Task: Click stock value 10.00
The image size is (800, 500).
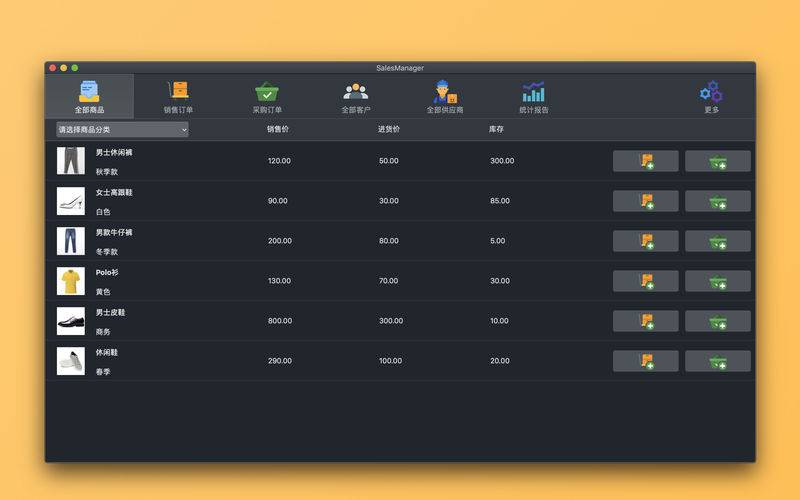Action: click(499, 321)
